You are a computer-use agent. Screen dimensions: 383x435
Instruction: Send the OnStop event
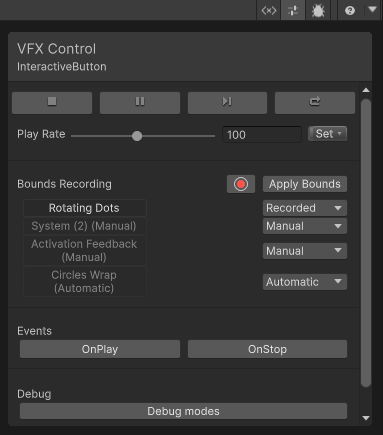[x=267, y=349]
